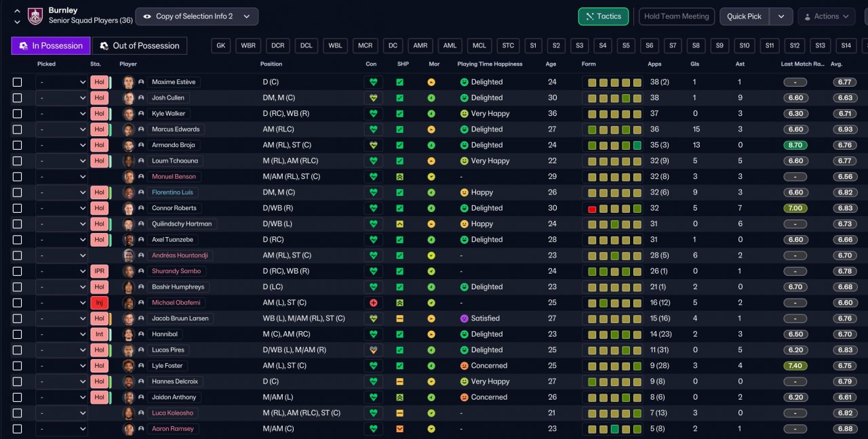This screenshot has width=868, height=439.
Task: Click Michael Obafemi's red injury condition icon
Action: (x=373, y=303)
